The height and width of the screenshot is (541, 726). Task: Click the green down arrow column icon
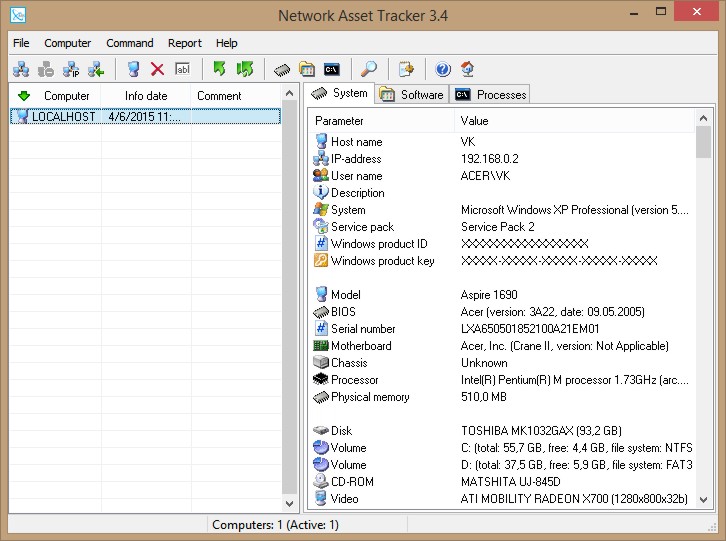click(24, 96)
